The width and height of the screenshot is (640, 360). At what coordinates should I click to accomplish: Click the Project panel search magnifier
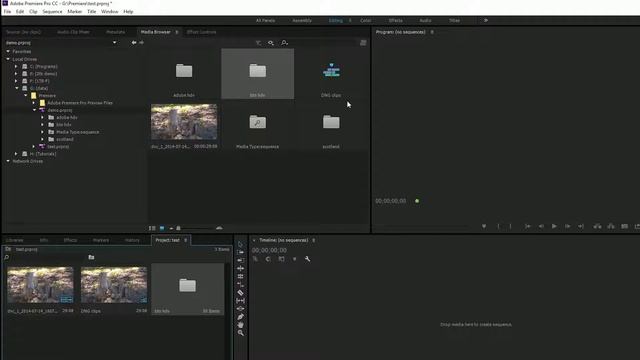(x=6, y=257)
